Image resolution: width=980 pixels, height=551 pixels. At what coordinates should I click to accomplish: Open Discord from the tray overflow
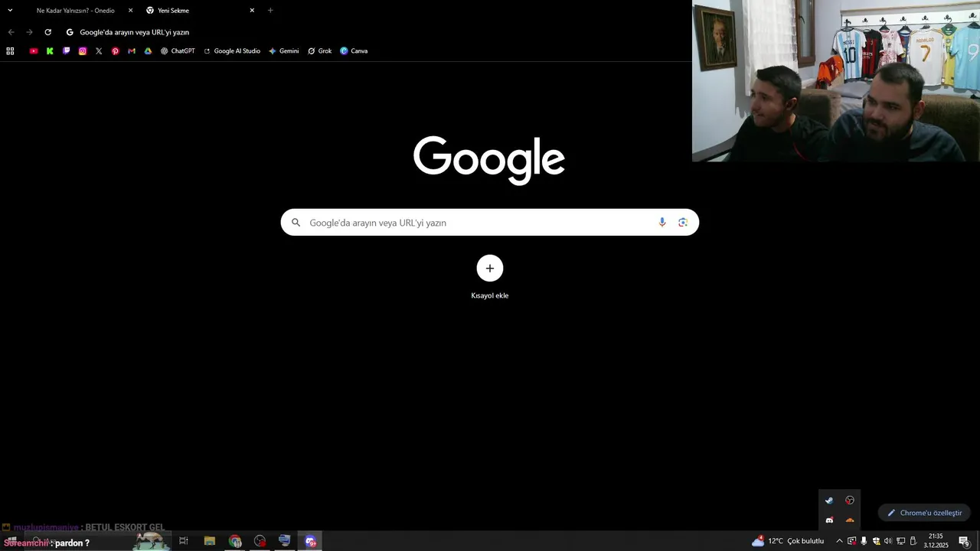[829, 520]
